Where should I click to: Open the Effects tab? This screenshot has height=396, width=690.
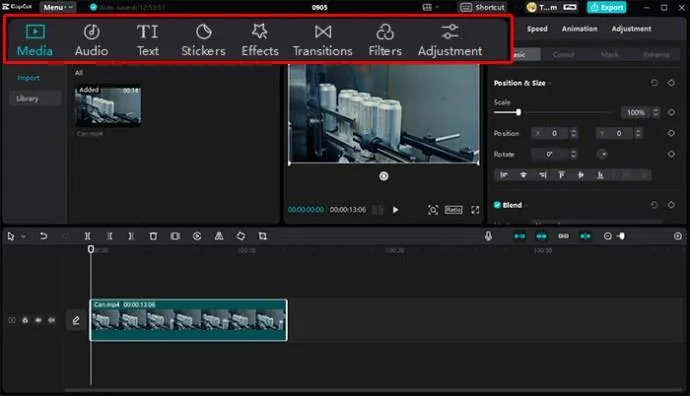pyautogui.click(x=260, y=40)
